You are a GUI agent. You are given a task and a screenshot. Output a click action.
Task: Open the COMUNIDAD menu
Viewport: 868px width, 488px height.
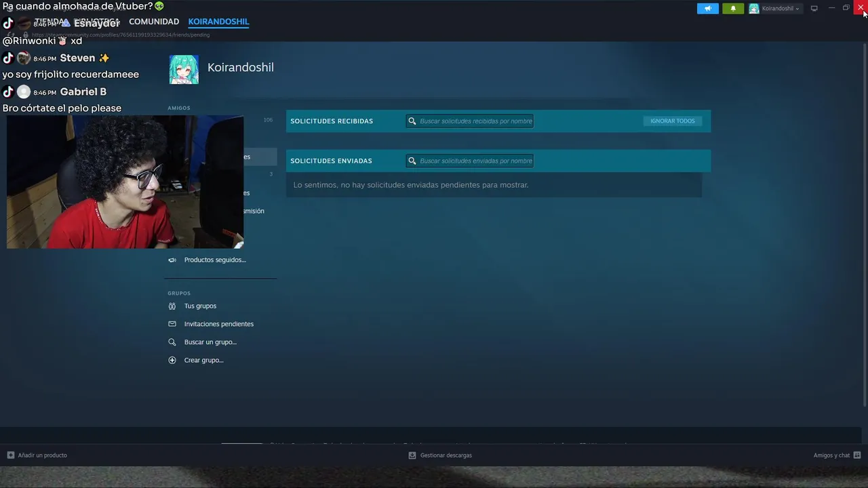click(x=154, y=22)
